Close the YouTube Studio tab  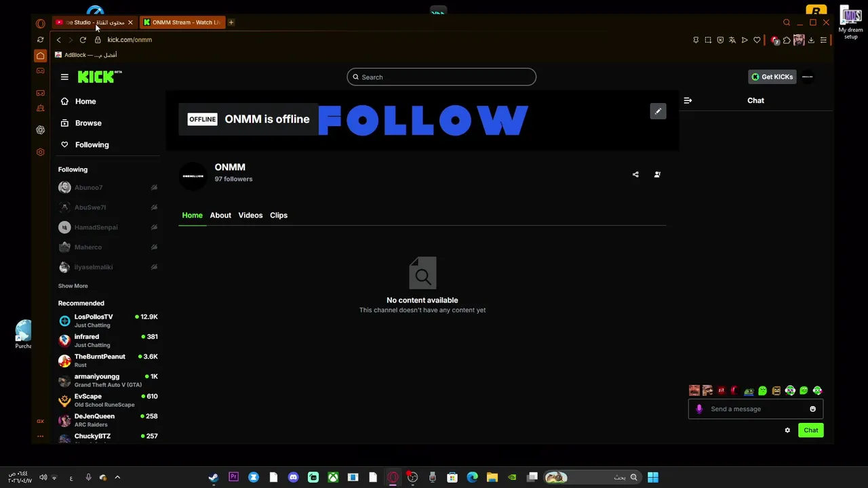click(x=130, y=22)
